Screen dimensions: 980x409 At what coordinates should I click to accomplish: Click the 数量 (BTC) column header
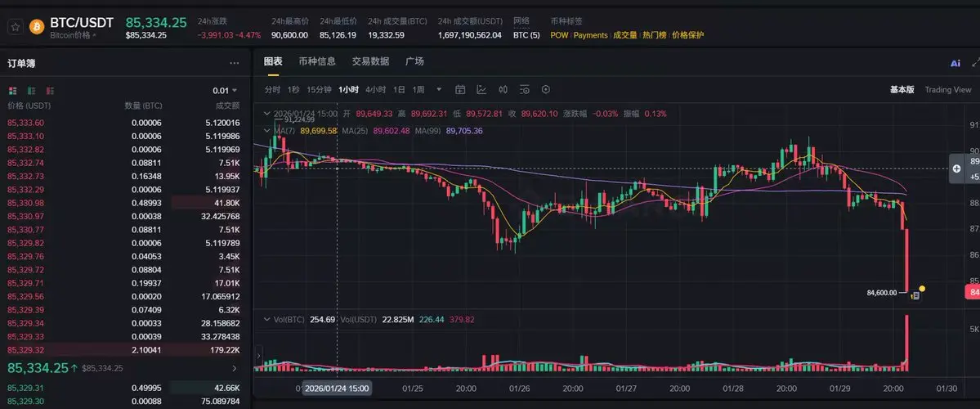[143, 106]
